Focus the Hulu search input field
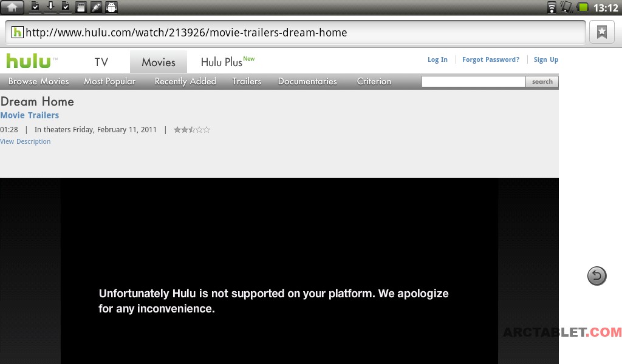The height and width of the screenshot is (364, 622). [x=474, y=81]
